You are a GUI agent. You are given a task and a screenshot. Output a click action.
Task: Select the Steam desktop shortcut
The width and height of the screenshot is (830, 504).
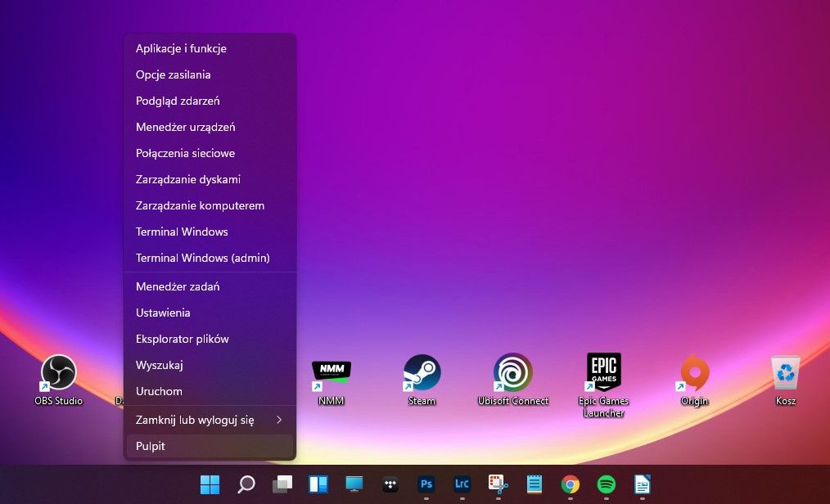pyautogui.click(x=422, y=380)
